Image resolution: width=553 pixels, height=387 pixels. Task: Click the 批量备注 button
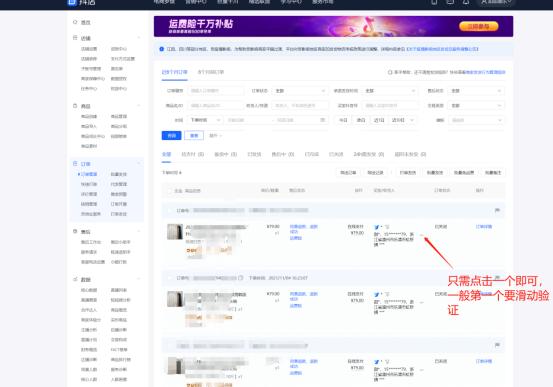(493, 173)
